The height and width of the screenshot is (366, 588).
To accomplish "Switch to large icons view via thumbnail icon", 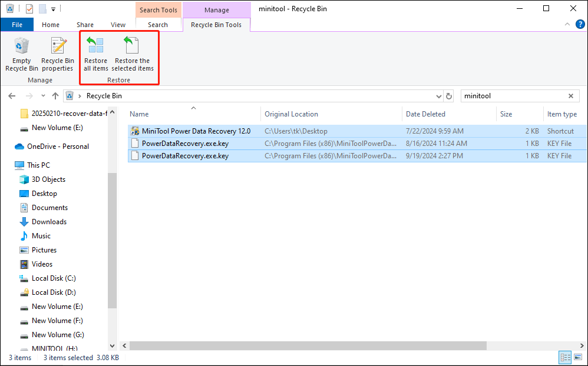I will 577,357.
